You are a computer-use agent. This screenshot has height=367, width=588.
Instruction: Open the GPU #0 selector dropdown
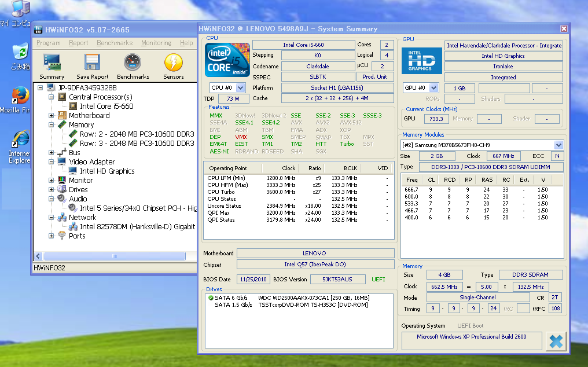(x=434, y=88)
